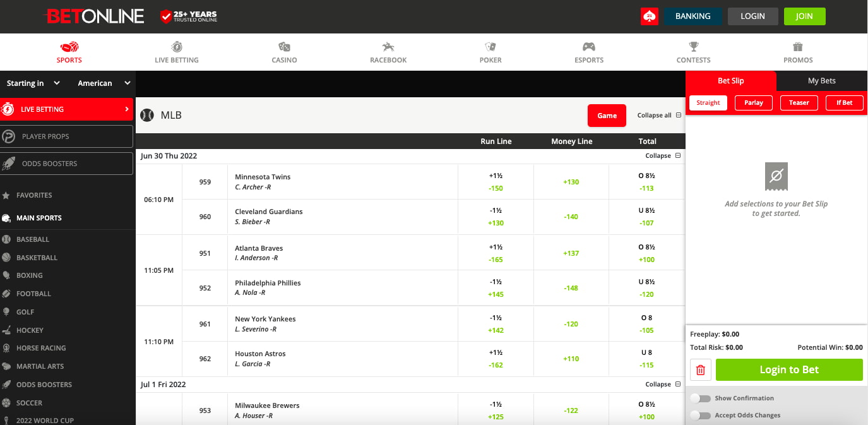Screen dimensions: 868x425
Task: Click the Login to Bet button
Action: [789, 370]
